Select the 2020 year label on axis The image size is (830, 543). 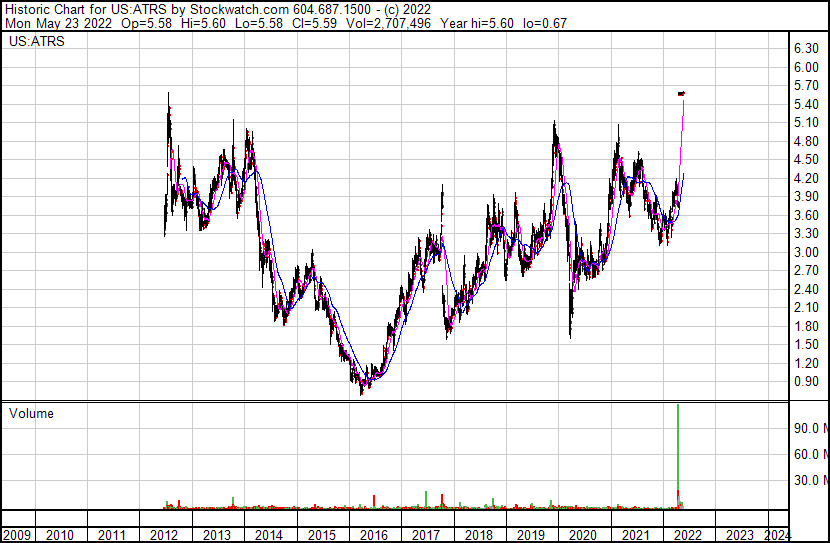pyautogui.click(x=583, y=535)
